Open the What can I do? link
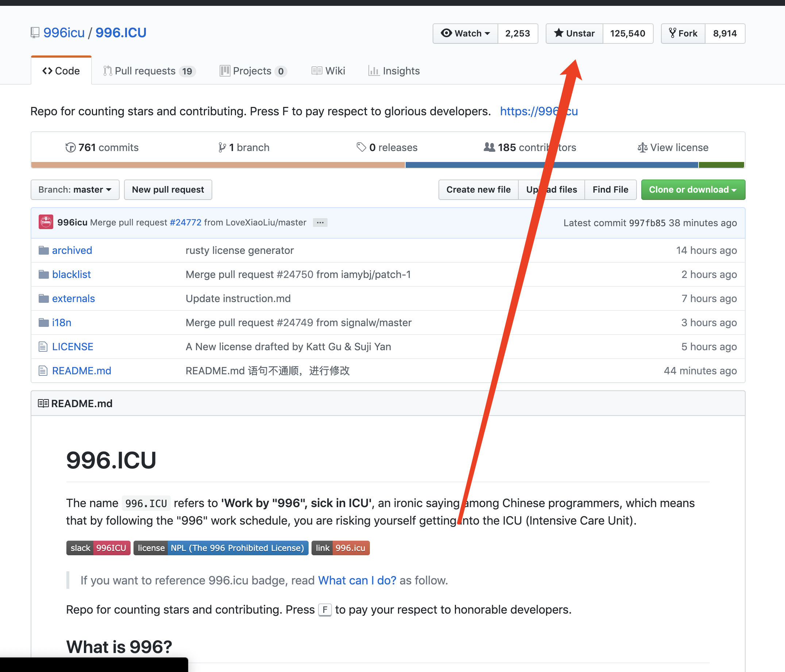785x672 pixels. [x=357, y=580]
